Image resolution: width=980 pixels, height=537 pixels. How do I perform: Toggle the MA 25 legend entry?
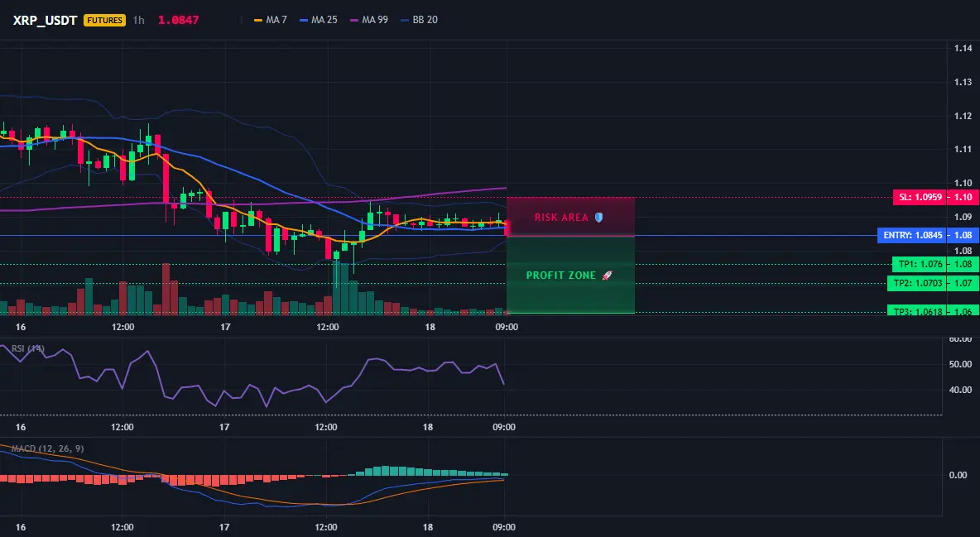pos(318,20)
